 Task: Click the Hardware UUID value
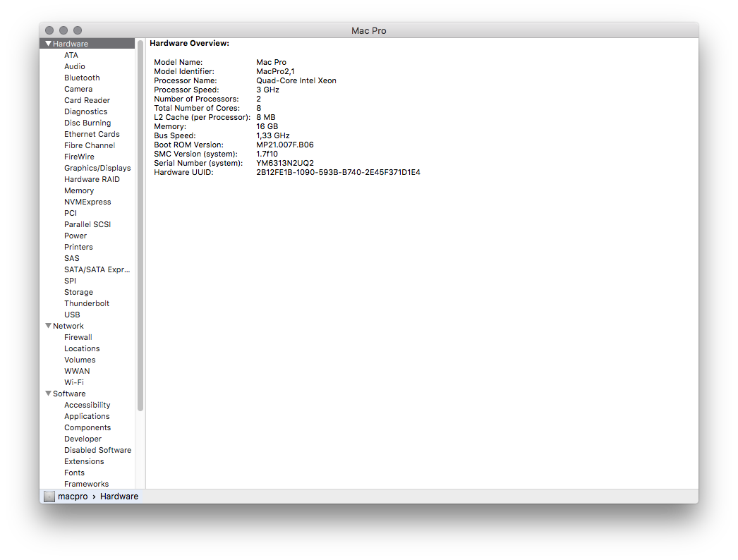[338, 172]
